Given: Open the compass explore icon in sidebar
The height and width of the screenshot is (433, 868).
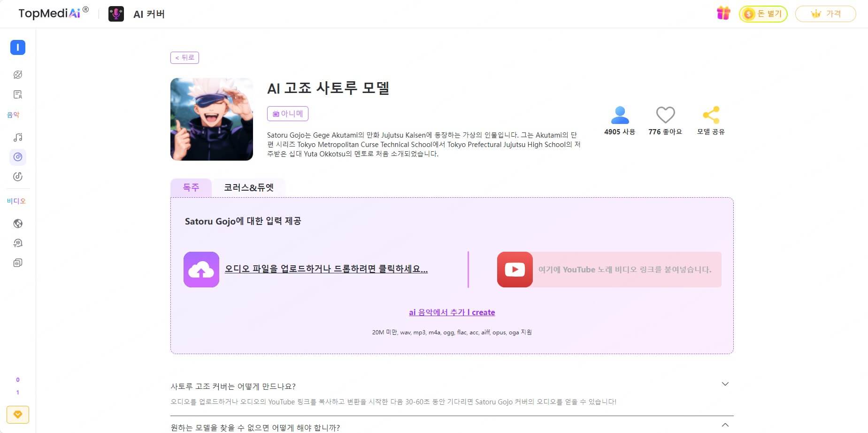Looking at the screenshot, I should click(18, 75).
